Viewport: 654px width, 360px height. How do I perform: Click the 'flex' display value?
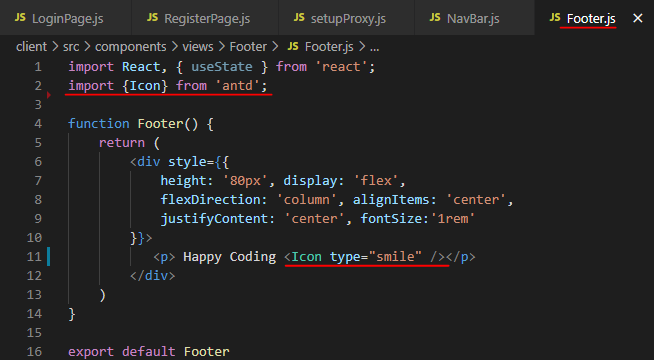[x=376, y=181]
